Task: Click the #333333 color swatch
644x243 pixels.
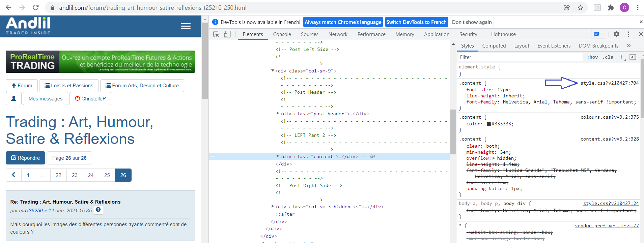Action: pyautogui.click(x=488, y=124)
